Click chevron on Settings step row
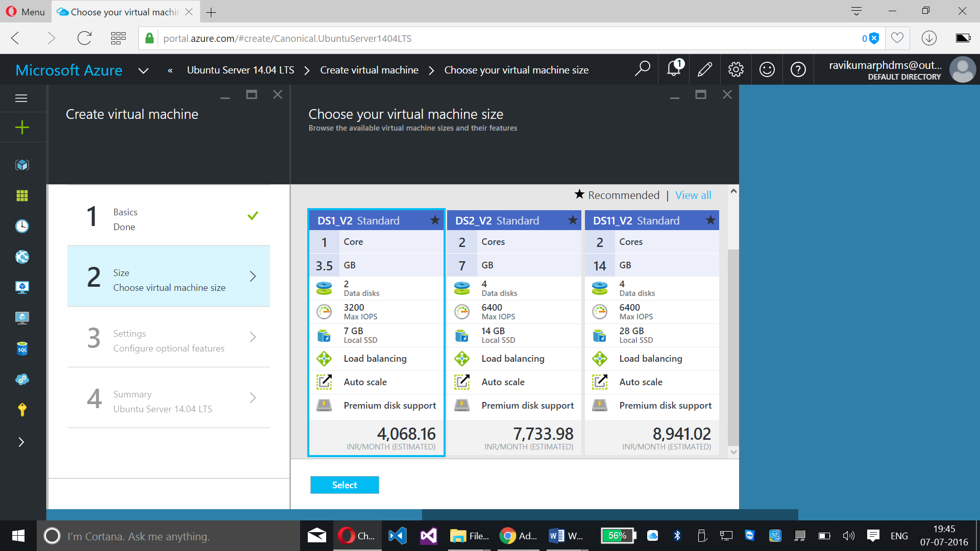Viewport: 980px width, 551px height. coord(253,337)
